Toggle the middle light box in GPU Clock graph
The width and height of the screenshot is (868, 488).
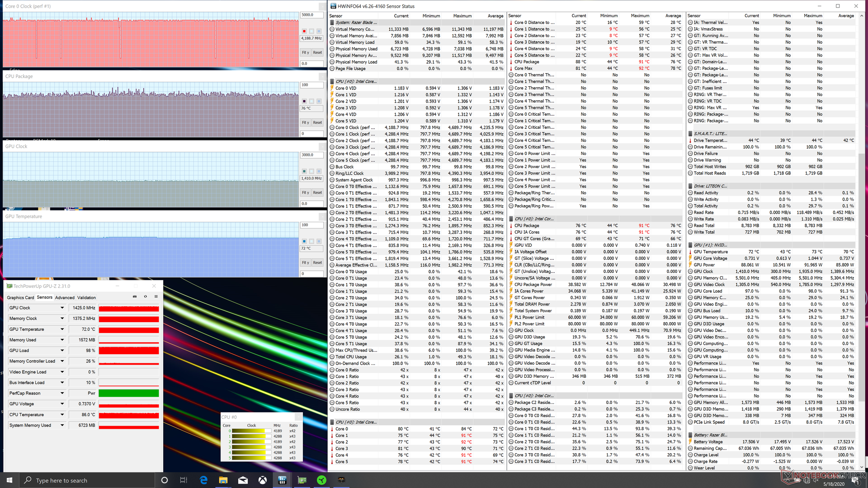pos(311,171)
